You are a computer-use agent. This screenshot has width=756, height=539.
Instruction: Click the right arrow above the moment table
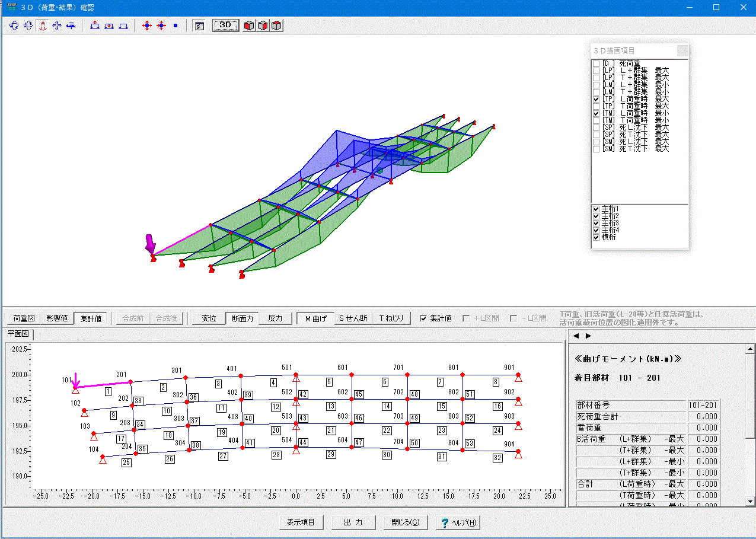click(x=588, y=336)
